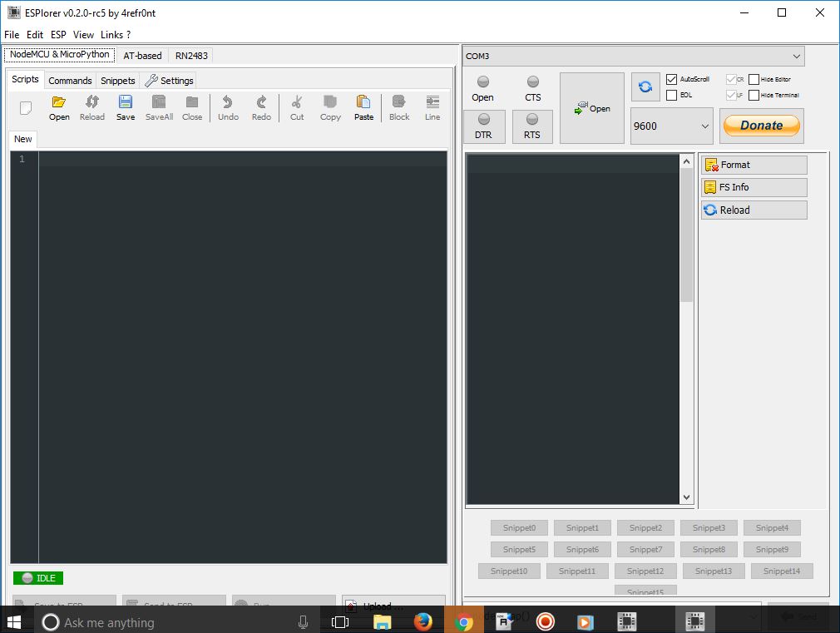Redo the last edit
The width and height of the screenshot is (840, 633).
261,108
